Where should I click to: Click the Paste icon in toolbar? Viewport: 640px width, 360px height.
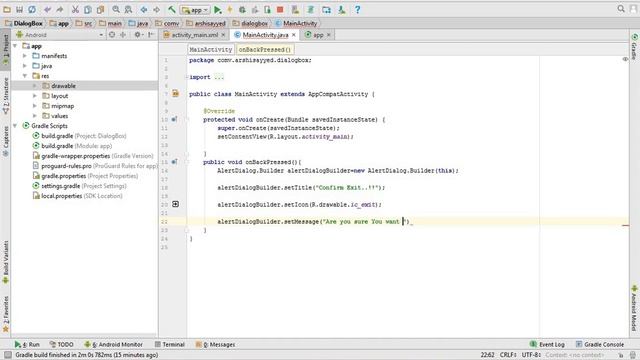point(100,9)
